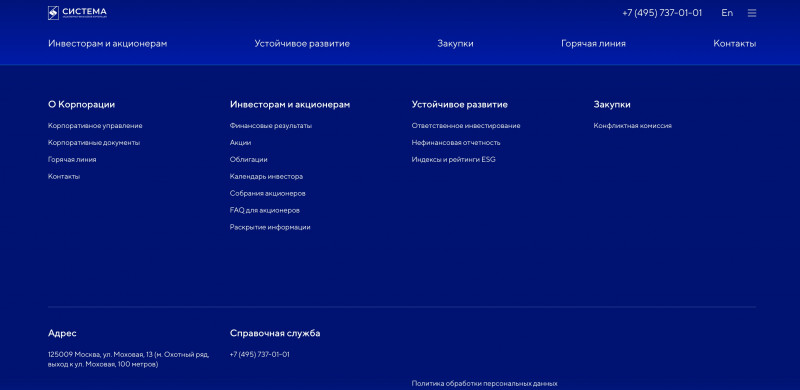Image resolution: width=800 pixels, height=390 pixels.
Task: Open Нефинансовая отчетность link
Action: click(456, 142)
